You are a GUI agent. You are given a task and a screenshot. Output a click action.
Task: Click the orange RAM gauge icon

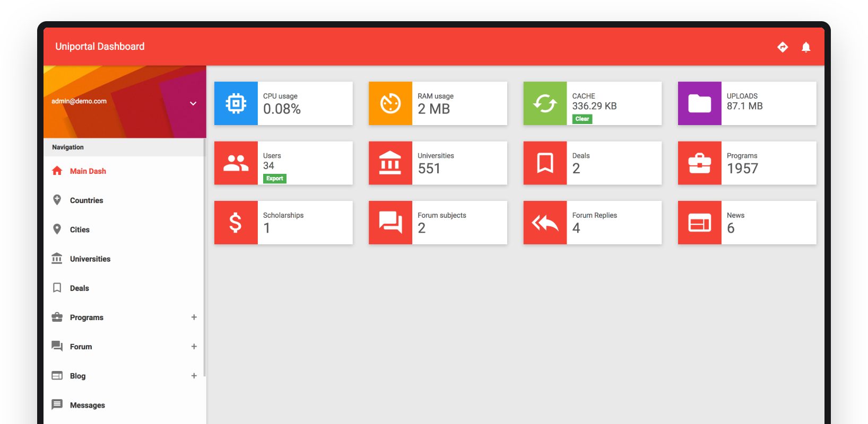point(390,103)
